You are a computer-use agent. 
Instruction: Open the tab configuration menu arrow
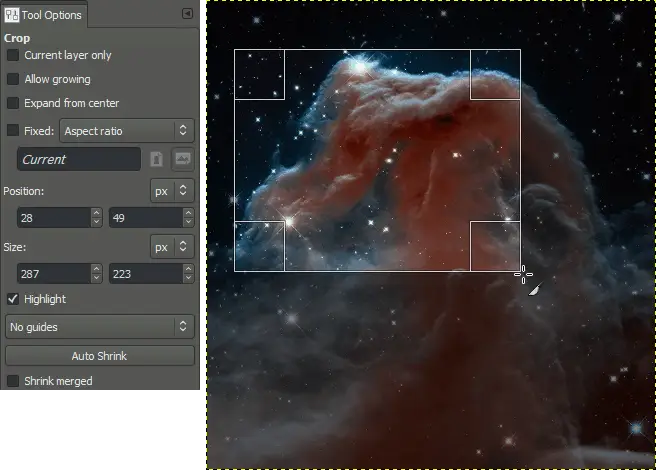(x=187, y=14)
